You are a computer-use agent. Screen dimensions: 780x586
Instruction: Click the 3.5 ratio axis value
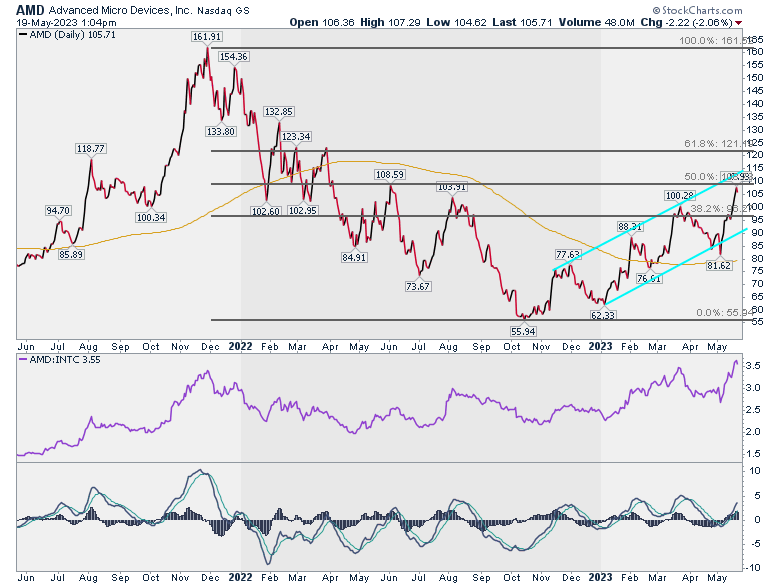click(x=753, y=366)
